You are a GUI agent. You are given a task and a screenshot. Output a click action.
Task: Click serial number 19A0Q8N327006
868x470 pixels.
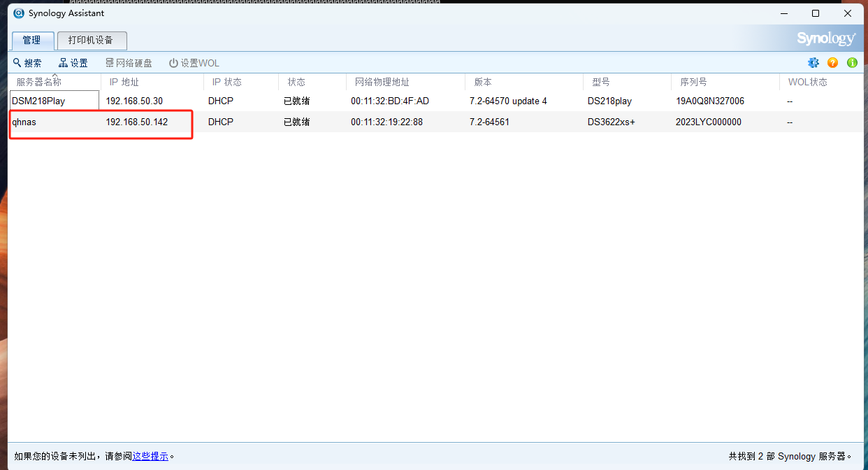click(x=710, y=101)
